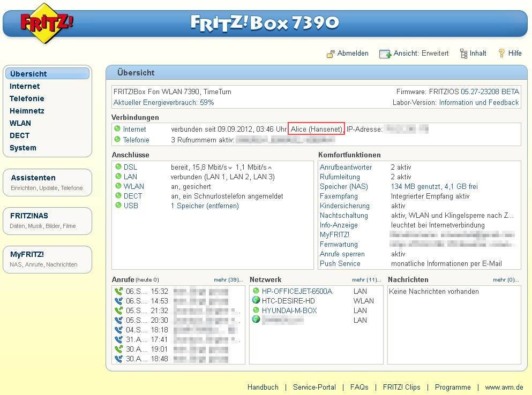This screenshot has height=395, width=532.
Task: Click the green status dot beside Internet connection
Action: [117, 129]
